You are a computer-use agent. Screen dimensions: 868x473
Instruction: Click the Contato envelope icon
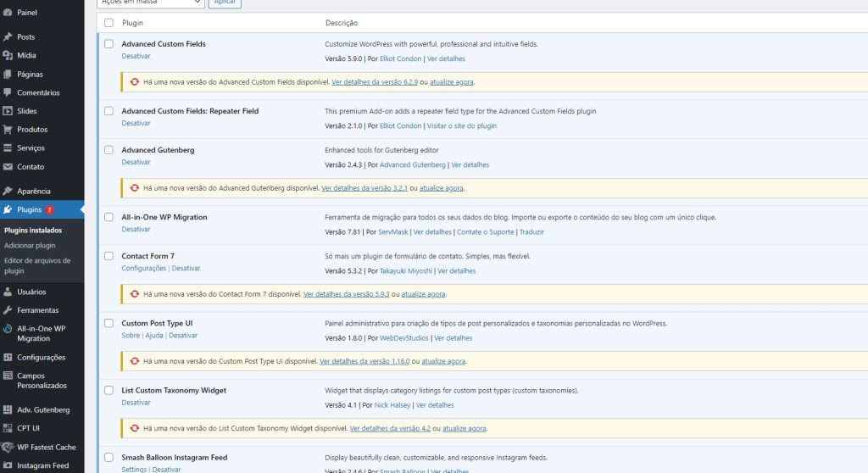(7, 166)
